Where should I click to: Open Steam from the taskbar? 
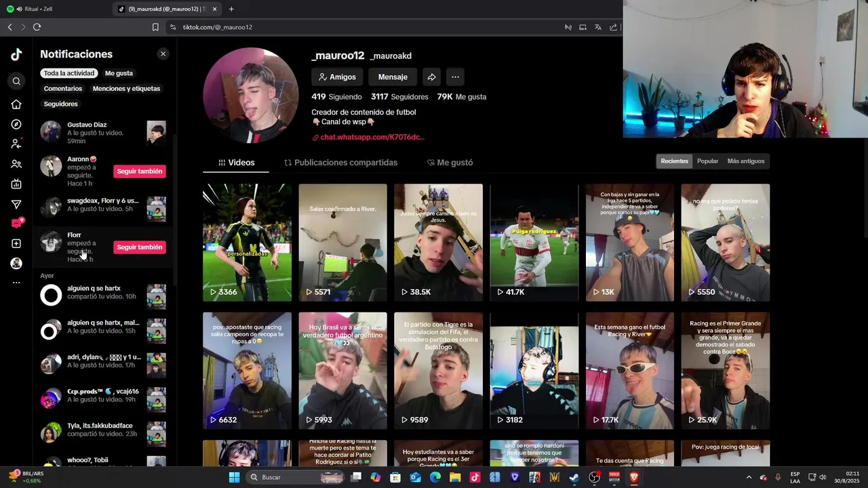[574, 477]
